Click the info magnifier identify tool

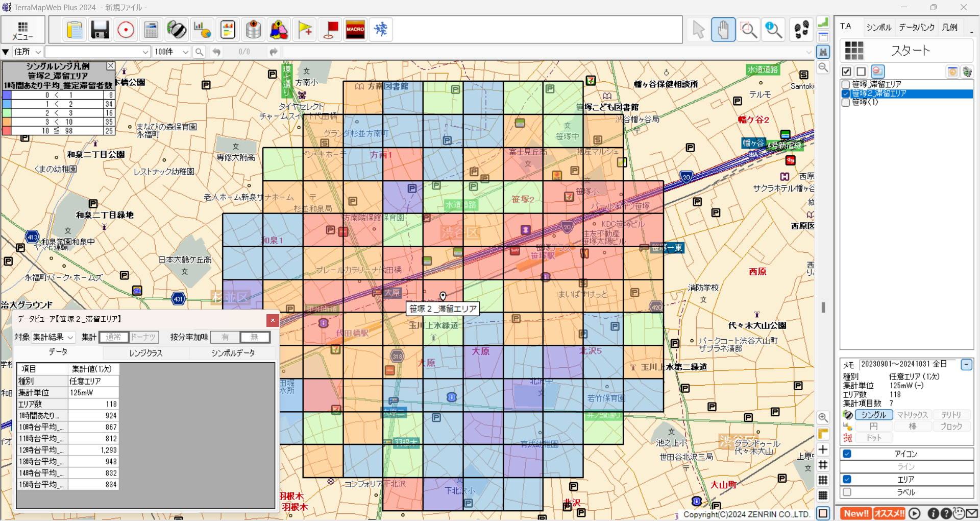click(774, 30)
